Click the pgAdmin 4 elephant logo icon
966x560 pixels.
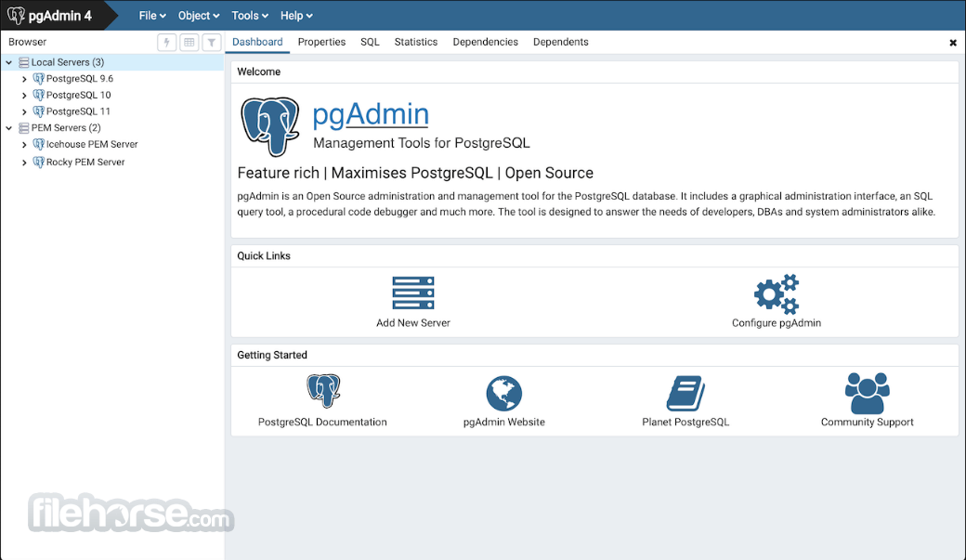click(x=16, y=16)
